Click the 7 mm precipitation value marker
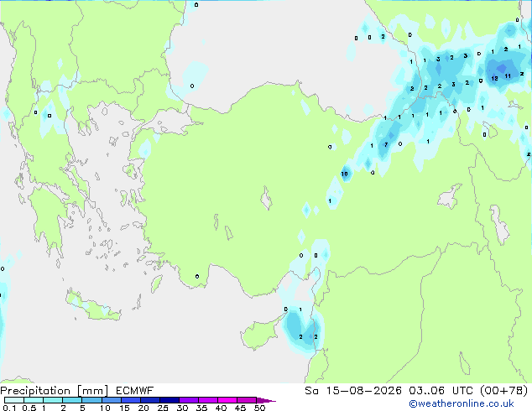This screenshot has height=411, width=532. 386,145
